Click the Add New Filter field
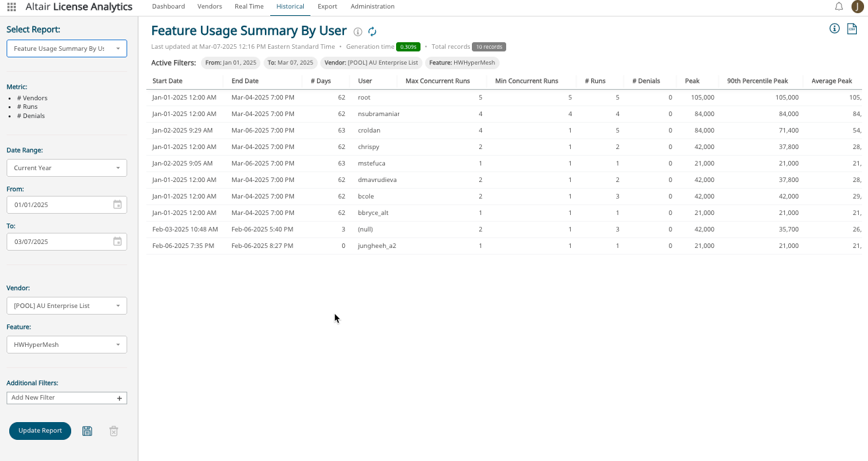Image resolution: width=868 pixels, height=461 pixels. [x=67, y=398]
